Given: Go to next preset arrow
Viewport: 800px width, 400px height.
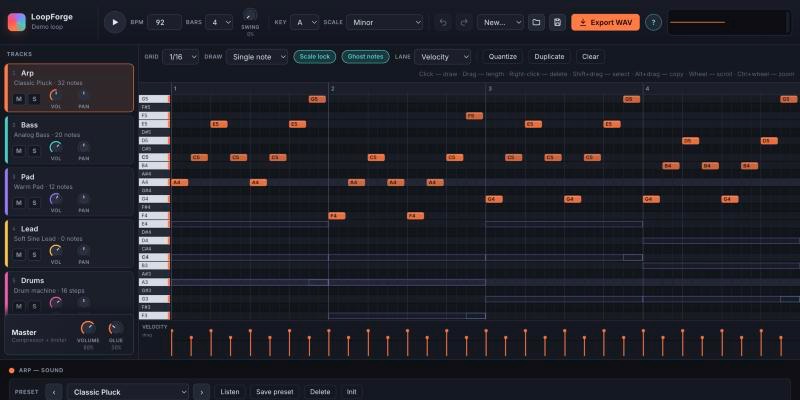Looking at the screenshot, I should [x=202, y=392].
